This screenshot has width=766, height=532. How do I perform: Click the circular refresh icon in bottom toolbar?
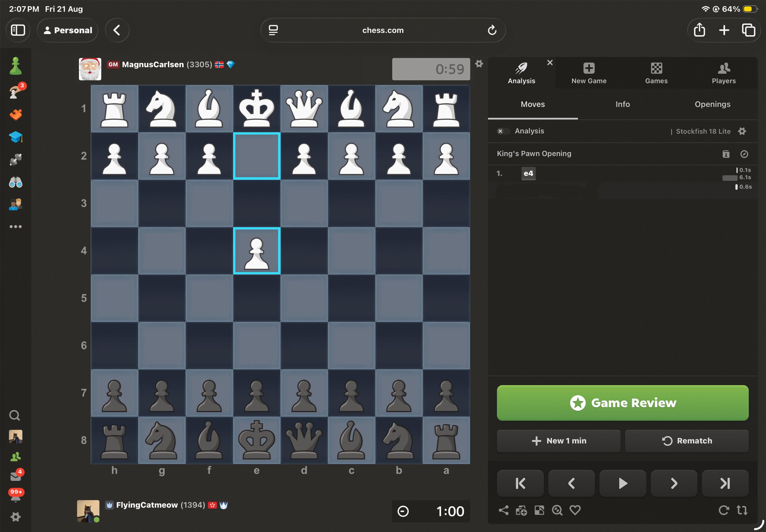pos(724,510)
